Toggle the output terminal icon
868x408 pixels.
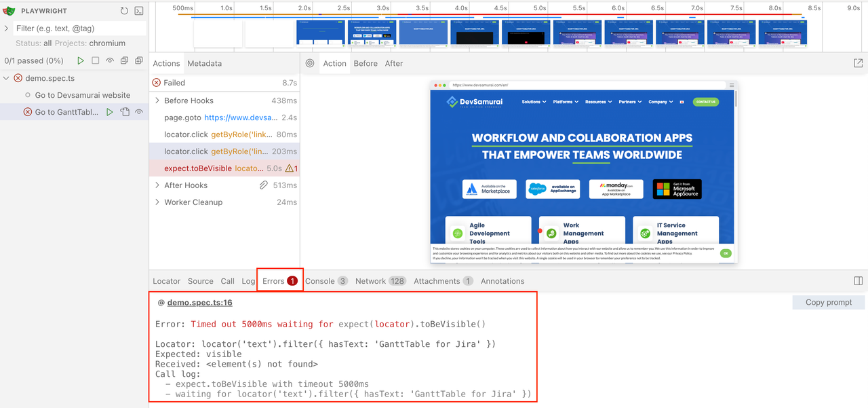point(138,11)
